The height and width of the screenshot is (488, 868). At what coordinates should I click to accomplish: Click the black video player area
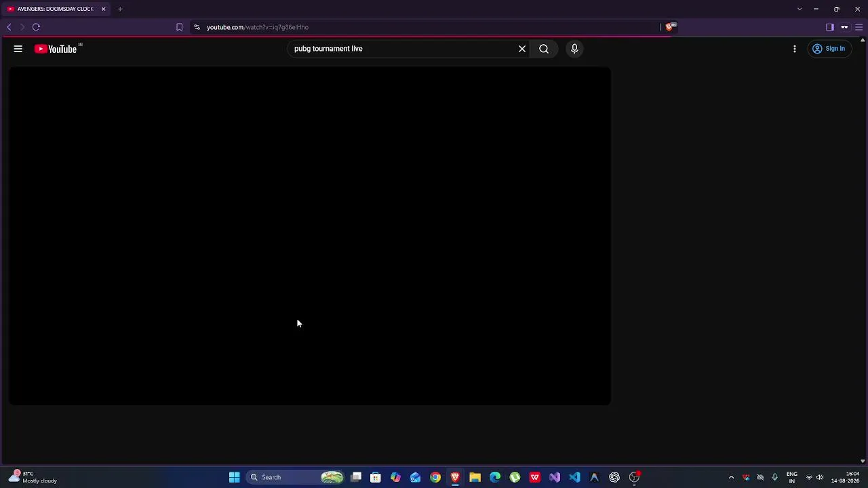coord(309,236)
